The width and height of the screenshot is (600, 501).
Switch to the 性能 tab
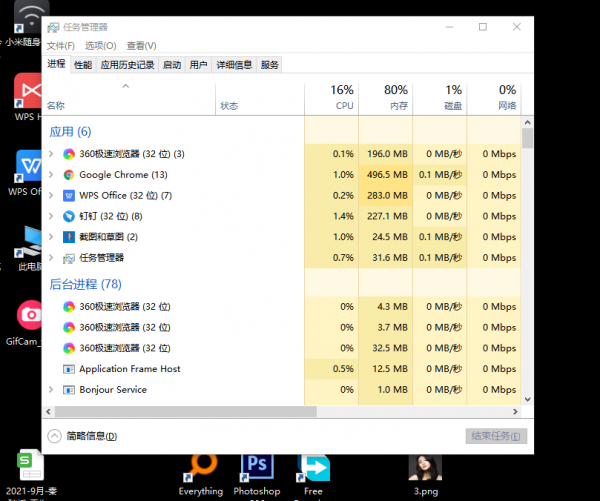(83, 65)
